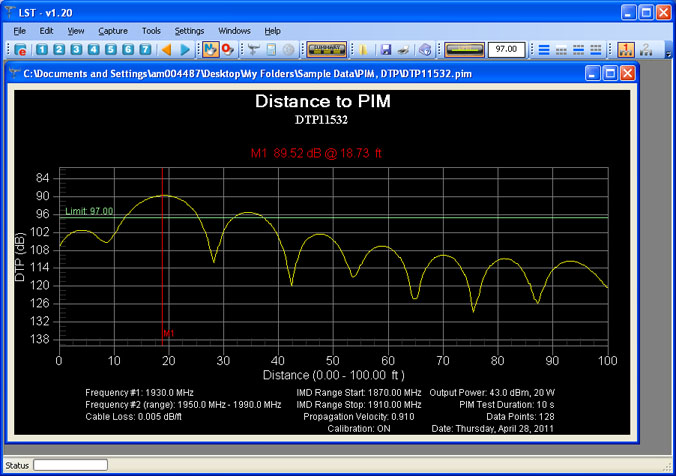
Task: Click the antenna instrument toolbar icon
Action: (x=254, y=50)
